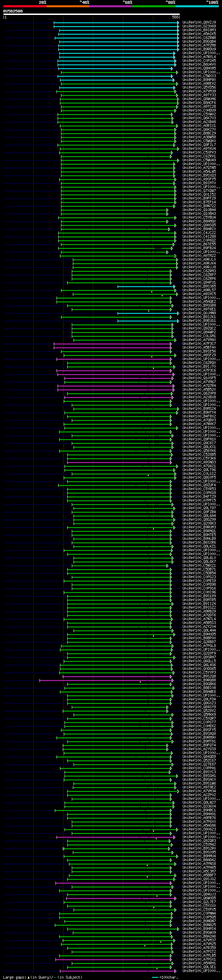Click the purple alignment bar for A5BT40

click(113, 347)
